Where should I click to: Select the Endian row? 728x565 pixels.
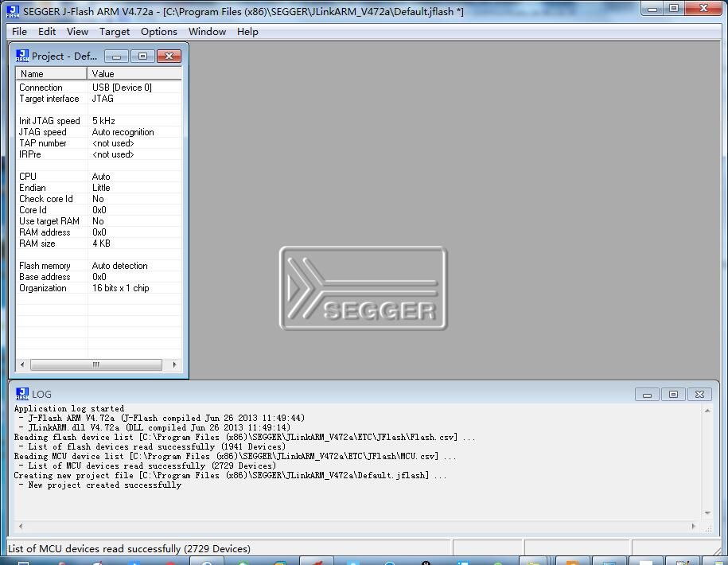point(99,188)
